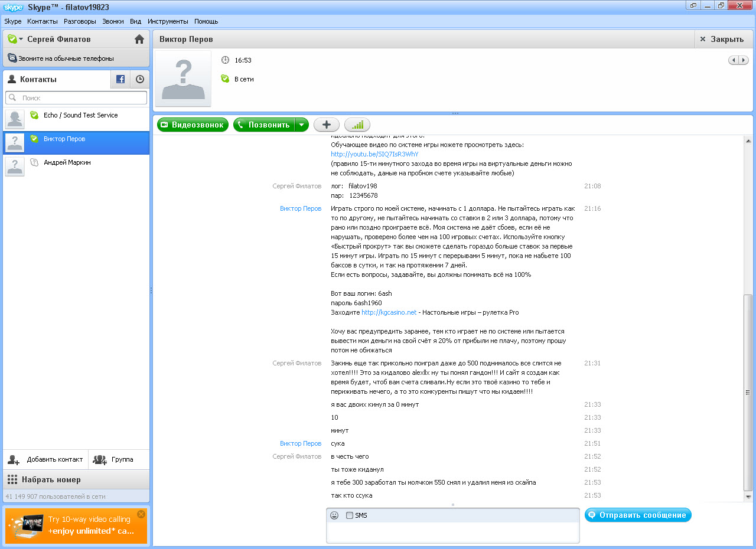Click the chat scrollbar up arrow
This screenshot has width=756, height=549.
click(x=748, y=140)
